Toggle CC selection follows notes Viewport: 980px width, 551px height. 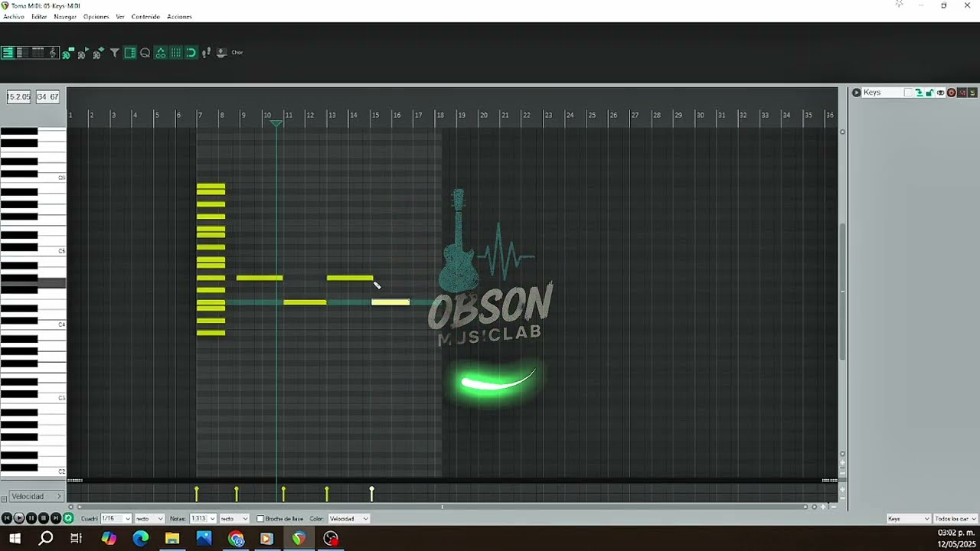(x=161, y=53)
